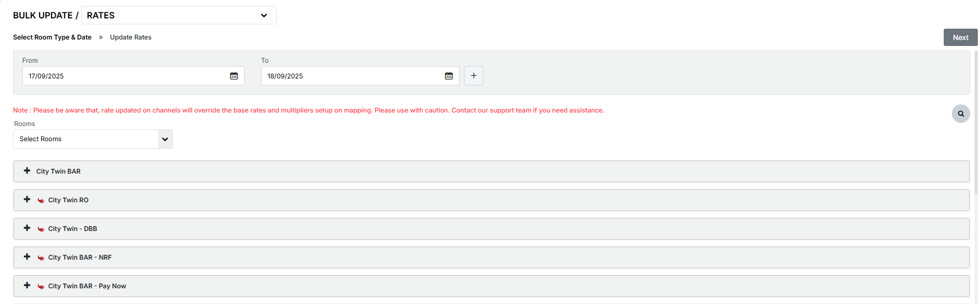Go to Select Room Type & Date step
Image resolution: width=980 pixels, height=304 pixels.
pos(52,37)
